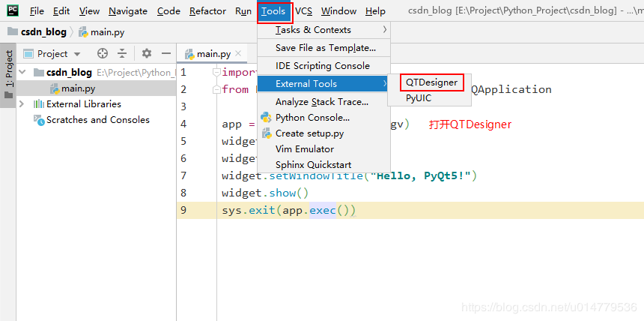Choose Sphinx Quickstart
This screenshot has width=644, height=321.
point(323,165)
